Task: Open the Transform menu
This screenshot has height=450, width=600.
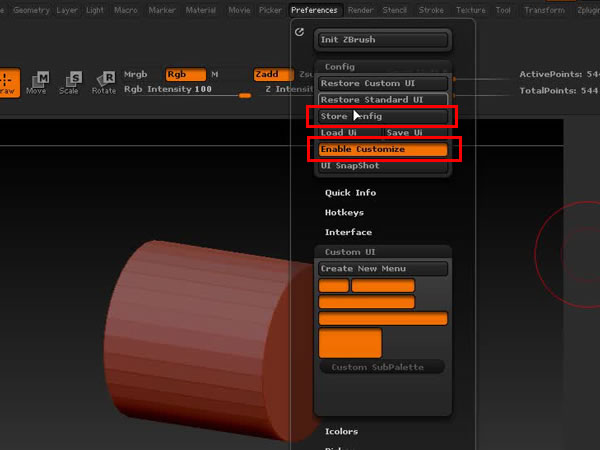Action: [544, 10]
